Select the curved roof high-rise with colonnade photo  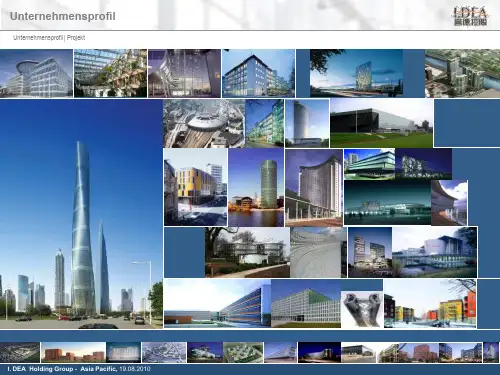tap(314, 188)
